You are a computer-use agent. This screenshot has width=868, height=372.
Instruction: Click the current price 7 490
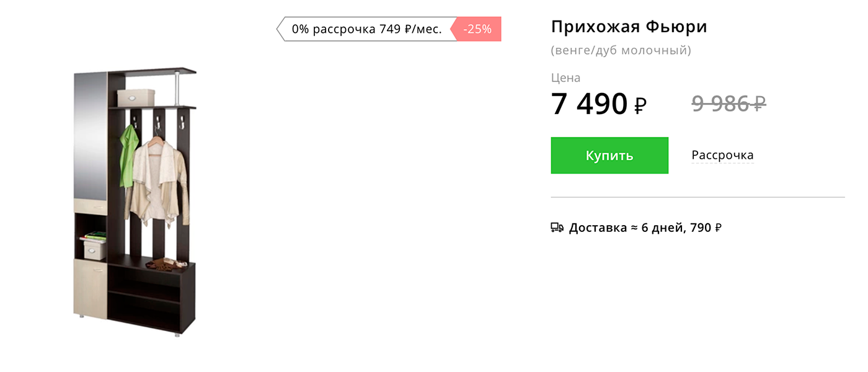click(590, 104)
